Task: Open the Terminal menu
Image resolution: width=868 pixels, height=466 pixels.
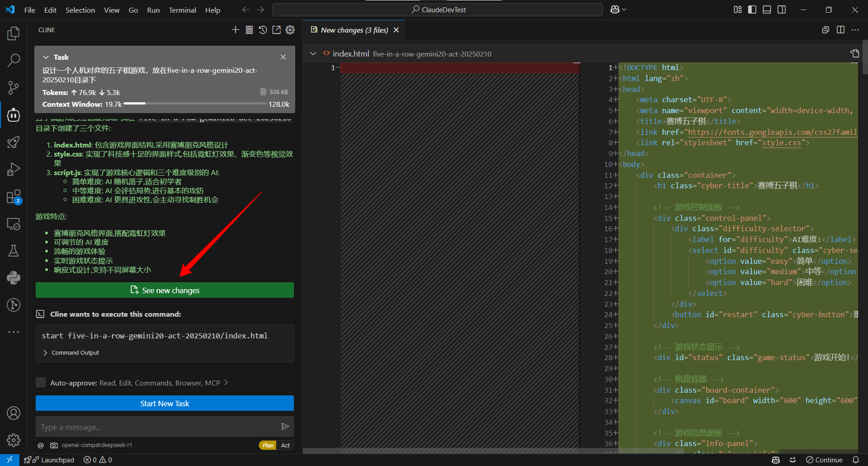Action: tap(183, 10)
